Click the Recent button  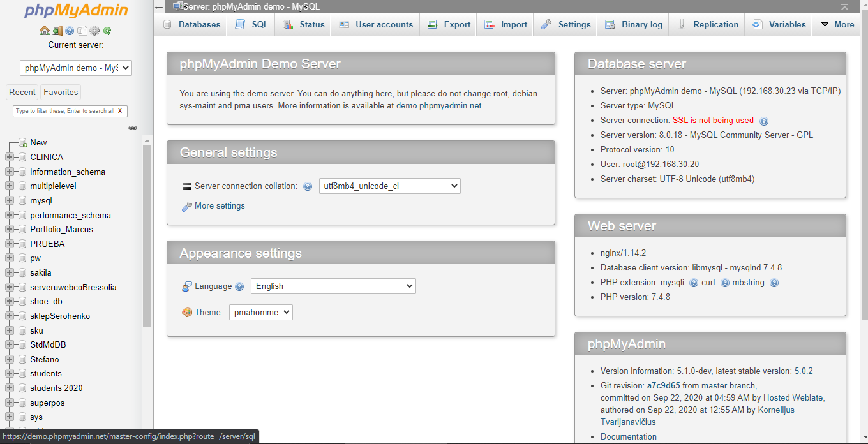[x=22, y=92]
